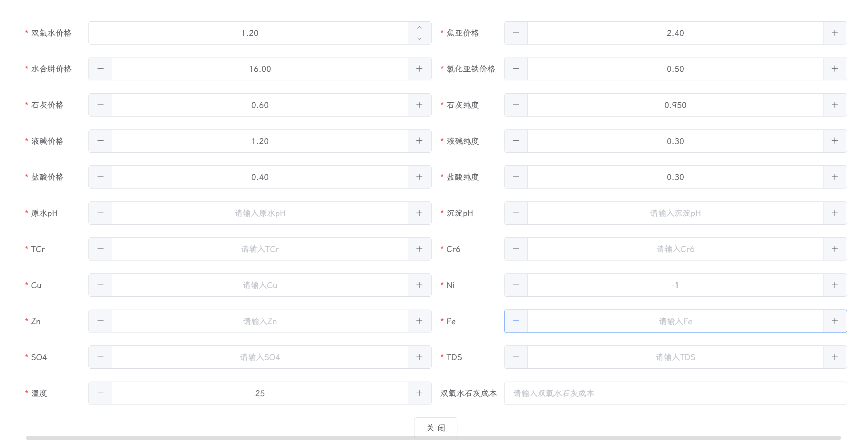Decrease the Ni value with minus
Viewport: 868px width, 440px height.
516,285
